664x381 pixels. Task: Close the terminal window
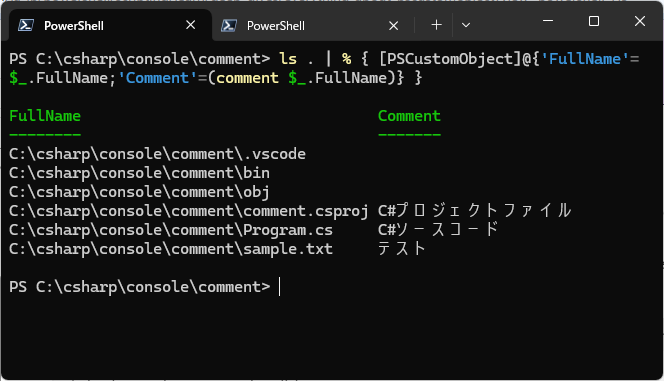point(640,21)
